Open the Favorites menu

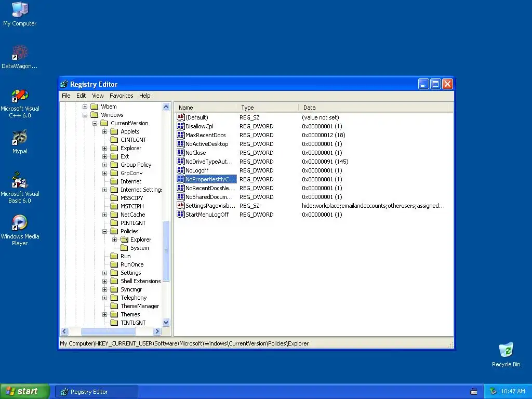121,96
